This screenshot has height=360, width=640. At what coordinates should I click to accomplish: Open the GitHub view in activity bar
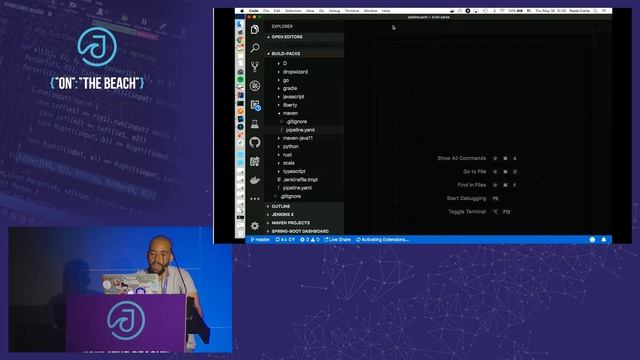click(255, 142)
